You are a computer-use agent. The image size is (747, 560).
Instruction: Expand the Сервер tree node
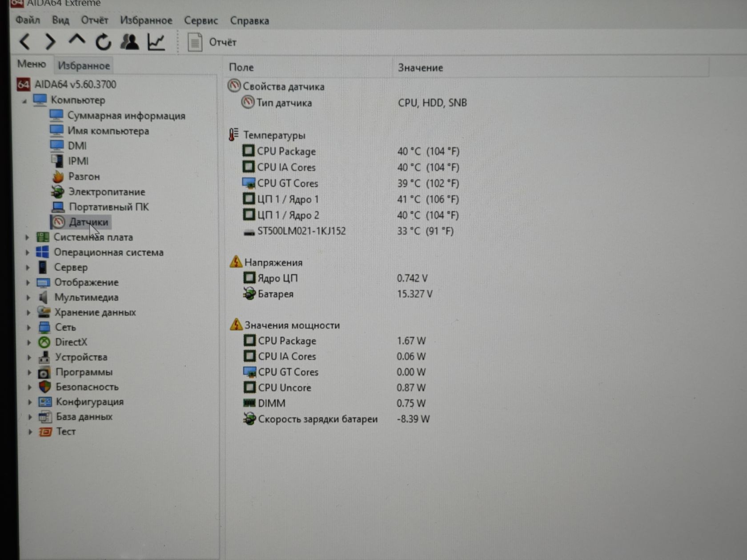28,268
